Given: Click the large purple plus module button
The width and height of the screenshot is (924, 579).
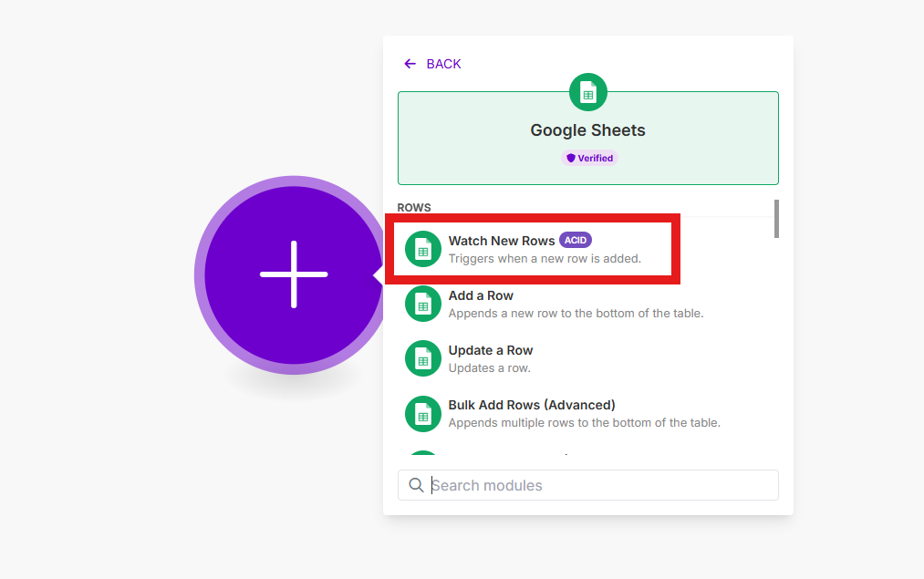Looking at the screenshot, I should tap(294, 274).
